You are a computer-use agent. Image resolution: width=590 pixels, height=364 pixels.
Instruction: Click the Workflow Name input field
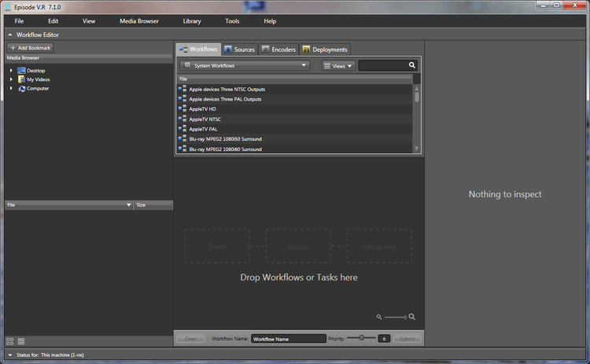[x=288, y=338]
